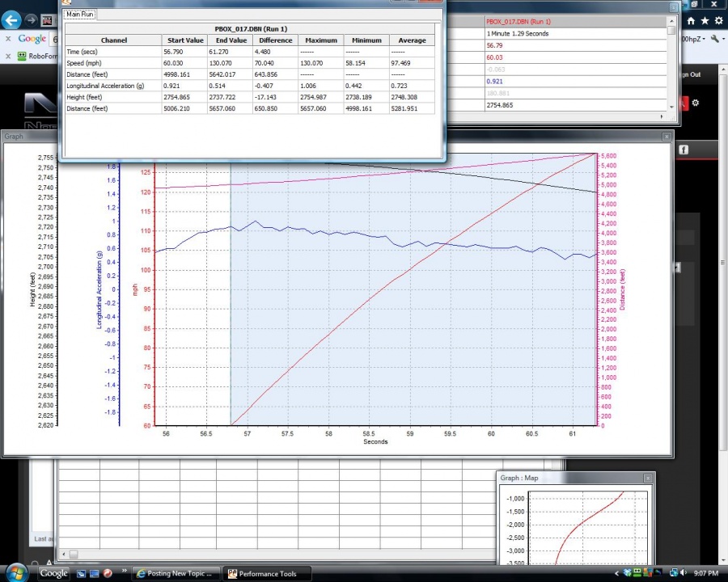
Task: Switch to Posting New Topic taskbar window
Action: coord(175,574)
